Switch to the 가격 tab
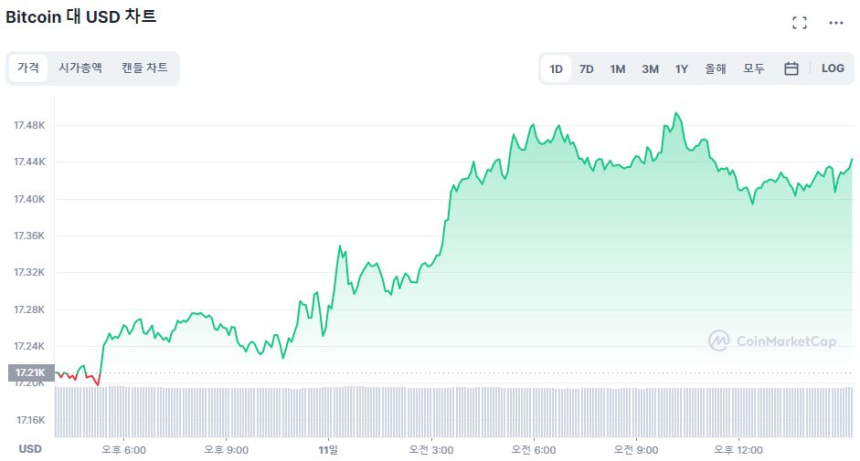 (x=28, y=68)
